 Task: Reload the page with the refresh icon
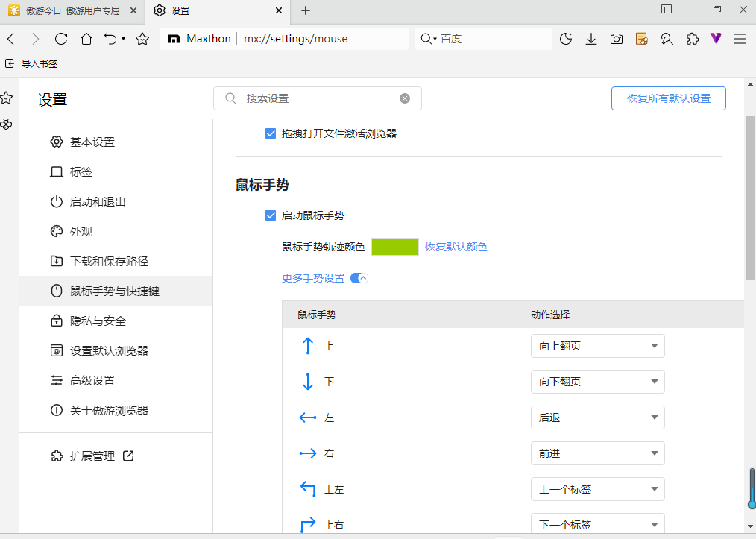point(60,39)
